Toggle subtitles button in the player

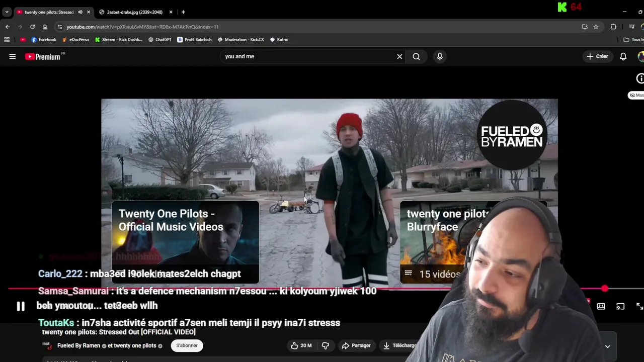click(601, 306)
